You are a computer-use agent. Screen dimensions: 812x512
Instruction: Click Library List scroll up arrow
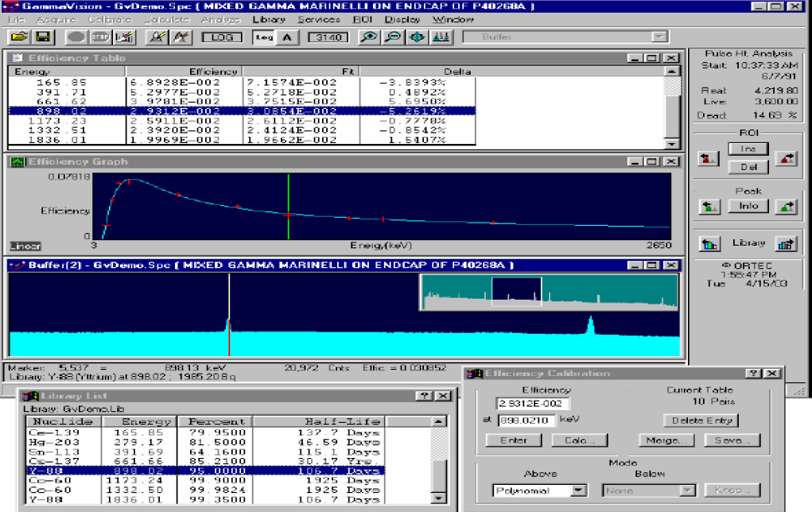(x=438, y=421)
